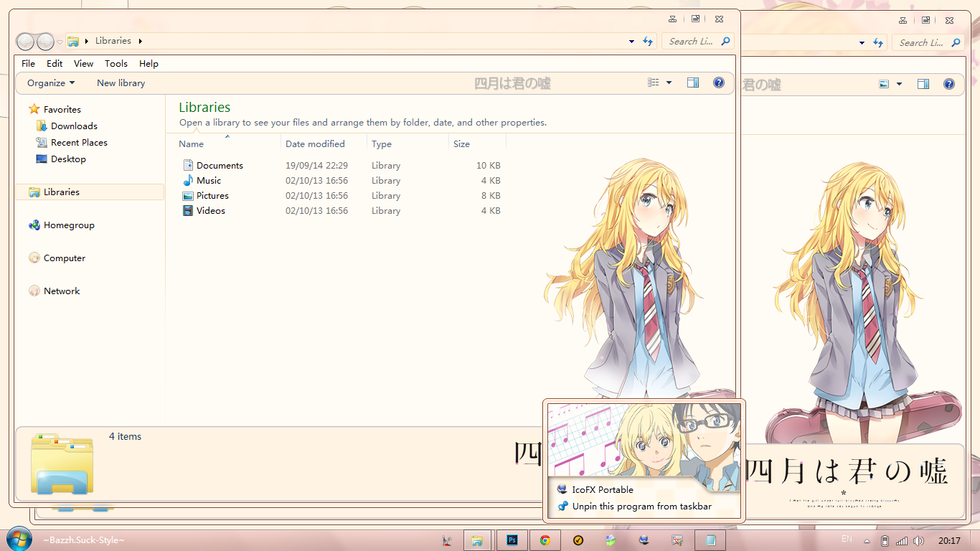Change the view with the view icon

[x=654, y=83]
